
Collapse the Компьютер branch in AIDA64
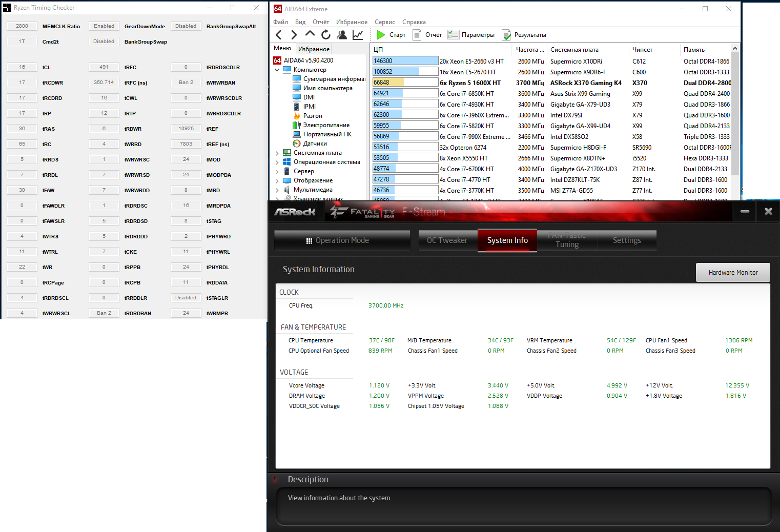(x=277, y=70)
